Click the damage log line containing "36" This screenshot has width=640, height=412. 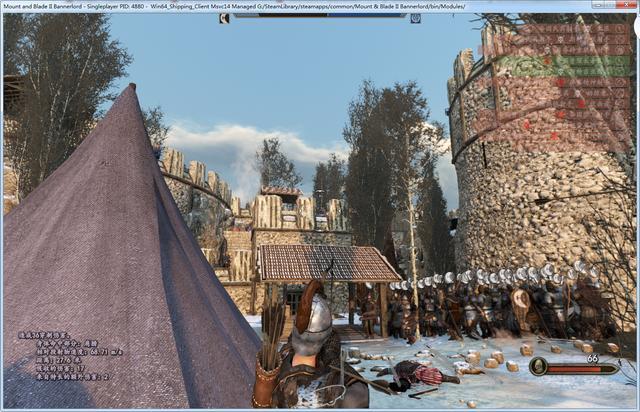pos(44,336)
